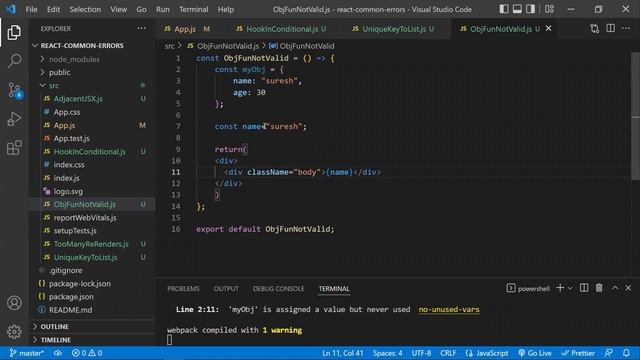The image size is (640, 360).
Task: Open the Explorer view in activity bar
Action: tap(14, 32)
